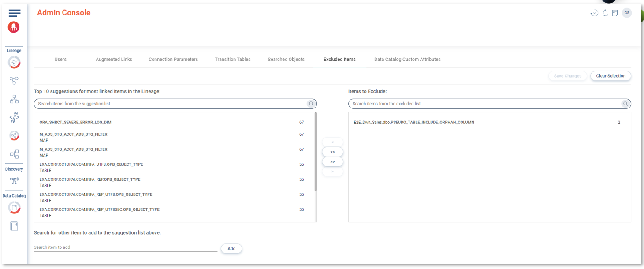
Task: Switch to the Users tab
Action: pos(60,60)
